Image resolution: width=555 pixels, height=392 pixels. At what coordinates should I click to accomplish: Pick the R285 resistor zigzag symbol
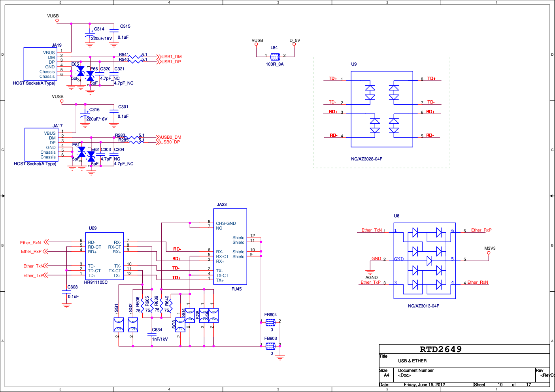(x=135, y=142)
